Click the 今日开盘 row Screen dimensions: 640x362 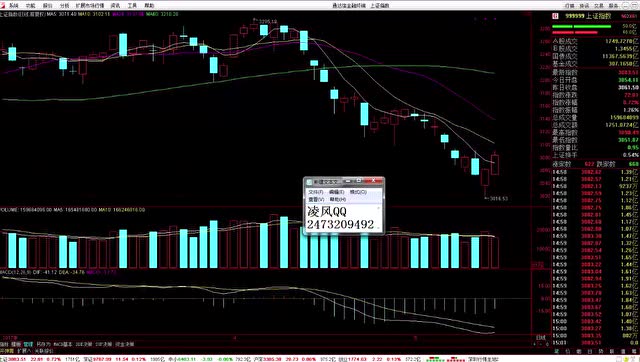(596, 80)
